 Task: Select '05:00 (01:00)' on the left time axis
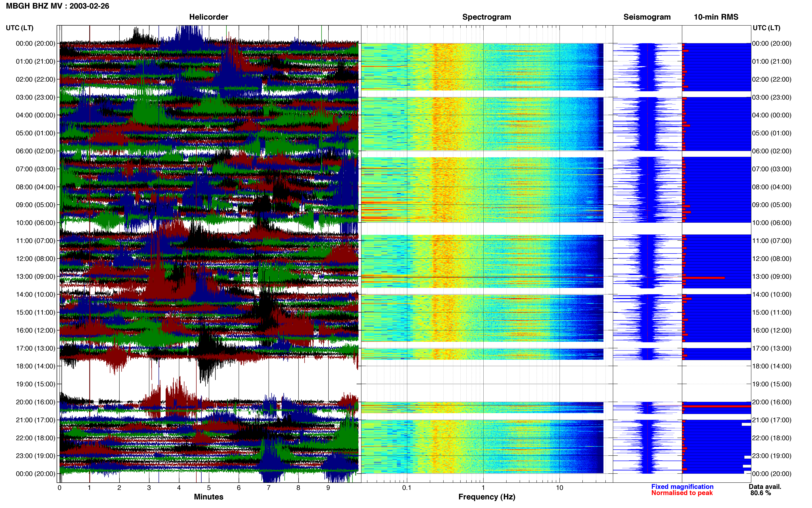pos(36,133)
